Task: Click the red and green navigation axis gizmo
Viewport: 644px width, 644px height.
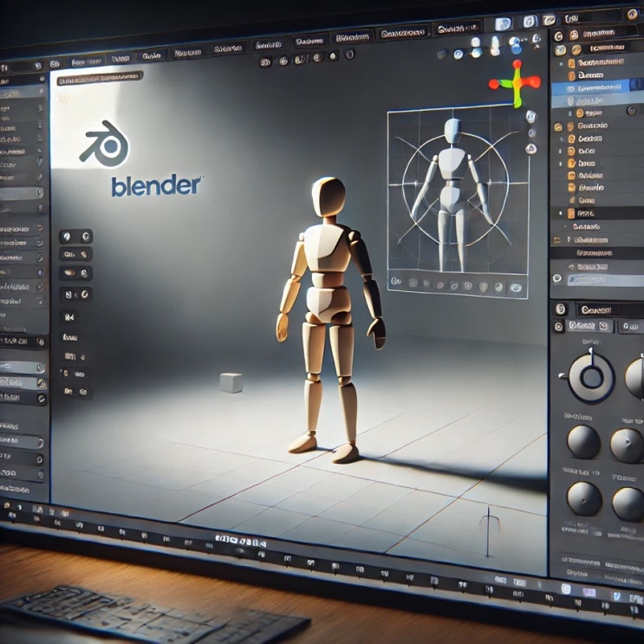Action: (x=516, y=83)
